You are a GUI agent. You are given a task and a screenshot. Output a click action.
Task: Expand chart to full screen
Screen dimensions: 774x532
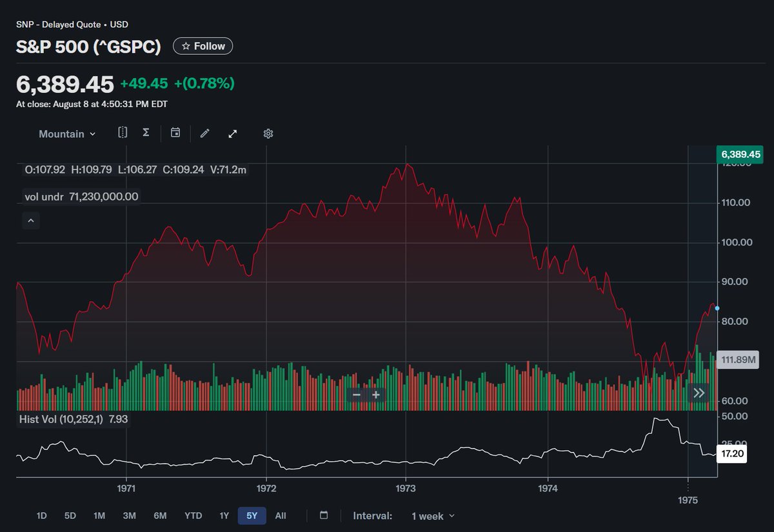click(233, 133)
